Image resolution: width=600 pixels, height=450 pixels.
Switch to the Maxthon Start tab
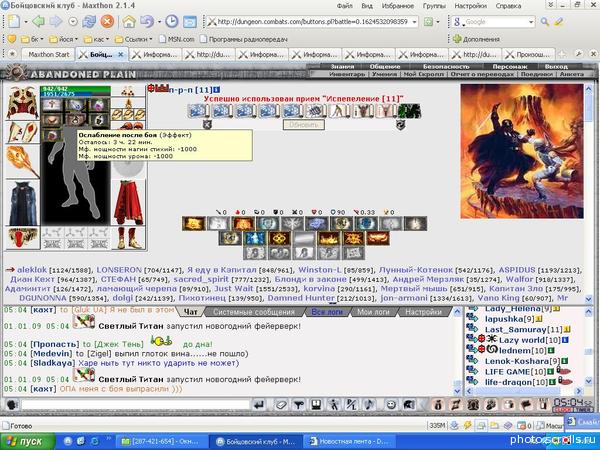point(49,54)
